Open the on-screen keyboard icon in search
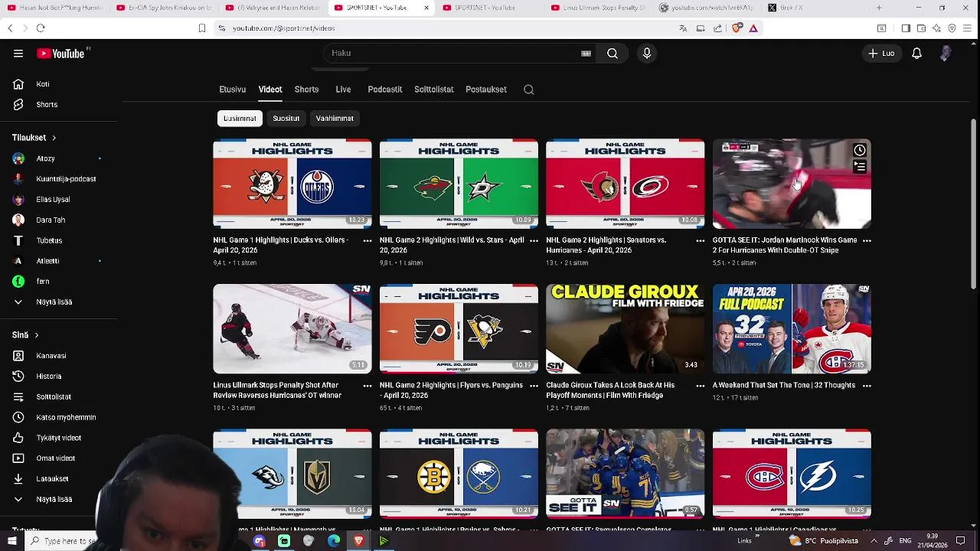This screenshot has height=551, width=980. click(586, 54)
